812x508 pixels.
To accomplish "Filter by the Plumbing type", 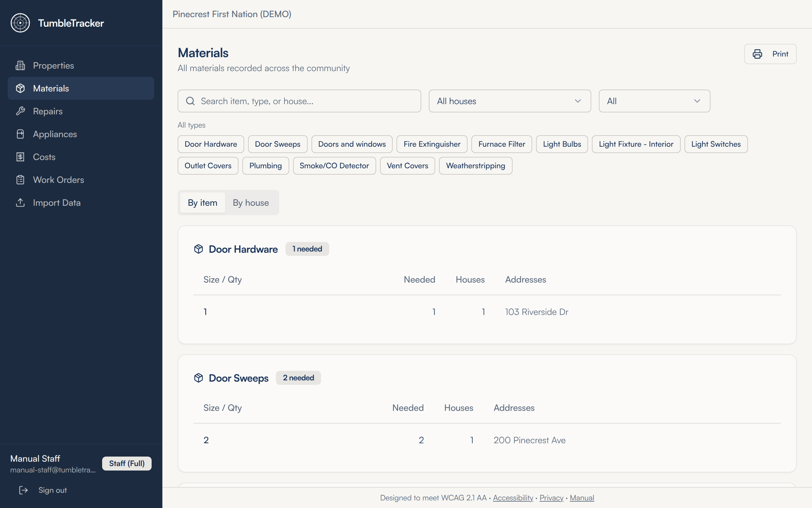I will coord(265,166).
